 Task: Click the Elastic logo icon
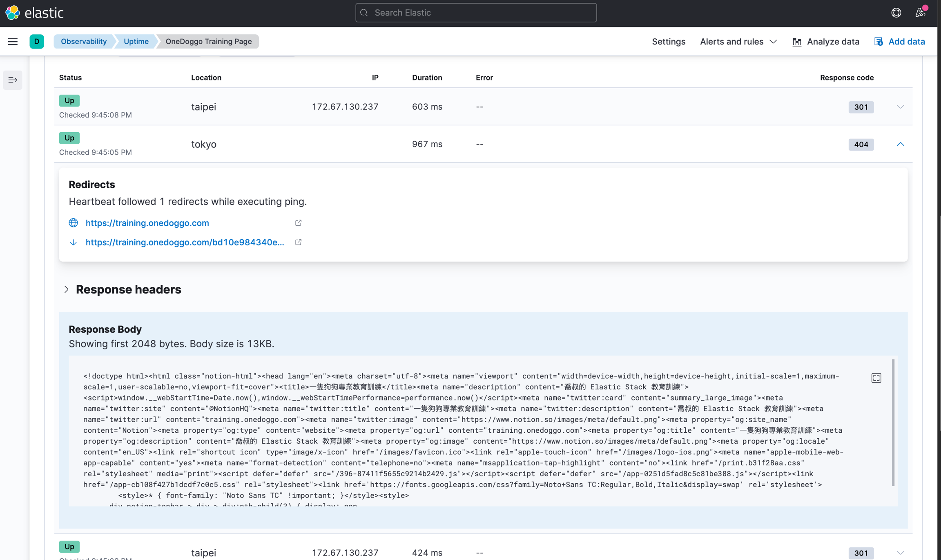(x=13, y=13)
